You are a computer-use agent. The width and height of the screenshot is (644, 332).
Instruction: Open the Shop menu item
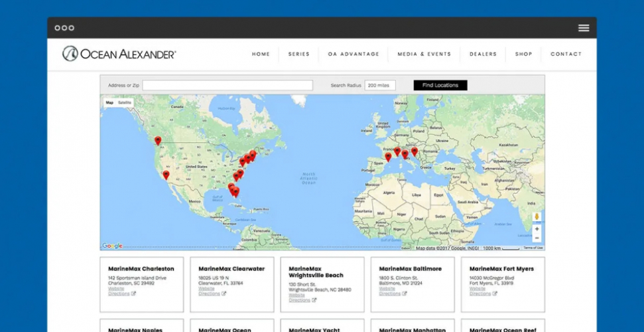pos(524,54)
